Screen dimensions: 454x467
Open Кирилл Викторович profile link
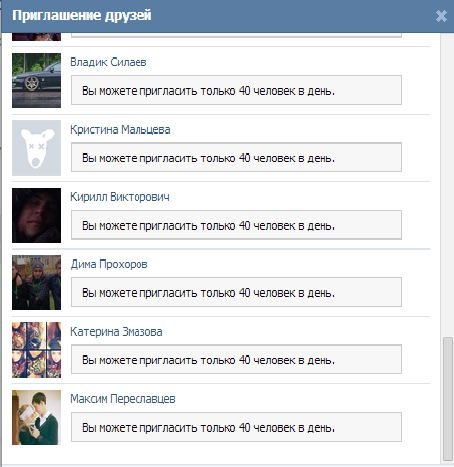(x=120, y=197)
